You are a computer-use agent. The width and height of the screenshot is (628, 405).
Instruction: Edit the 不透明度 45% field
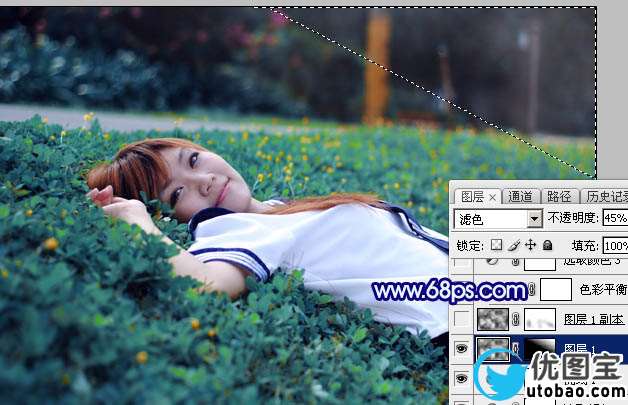coord(615,218)
